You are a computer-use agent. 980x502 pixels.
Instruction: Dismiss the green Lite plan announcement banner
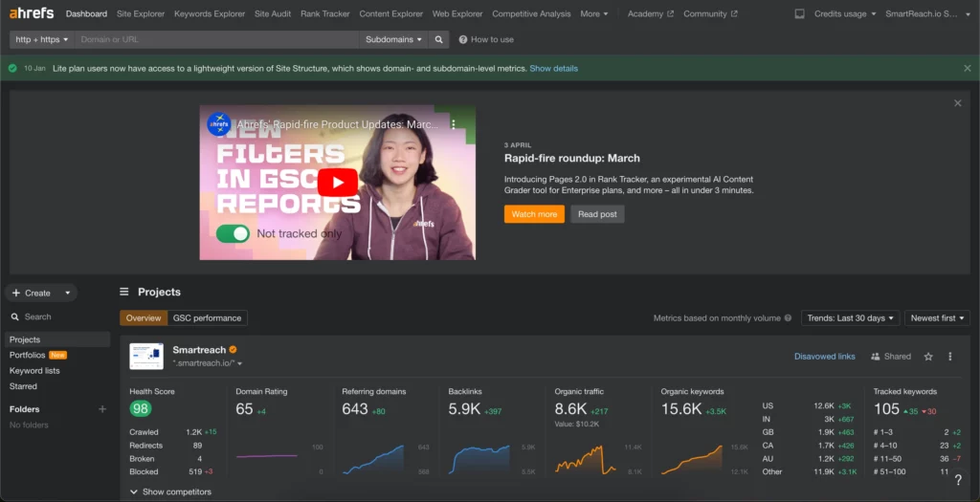967,68
